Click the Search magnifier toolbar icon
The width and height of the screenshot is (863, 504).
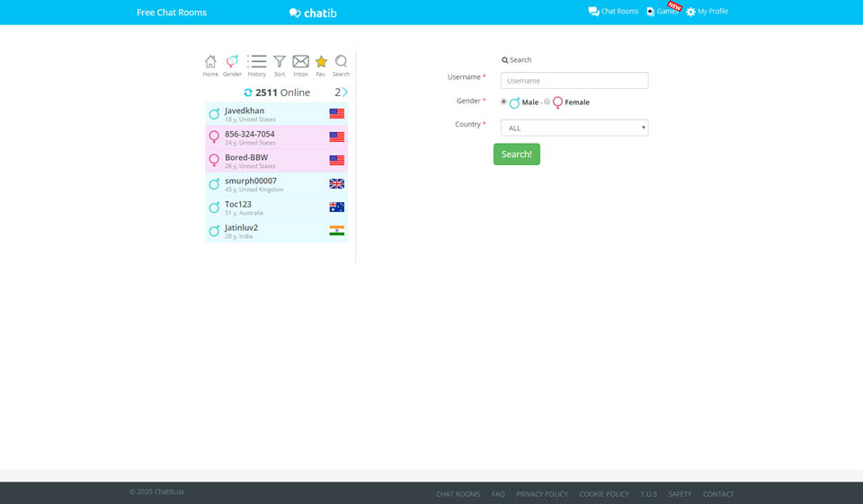[x=341, y=62]
